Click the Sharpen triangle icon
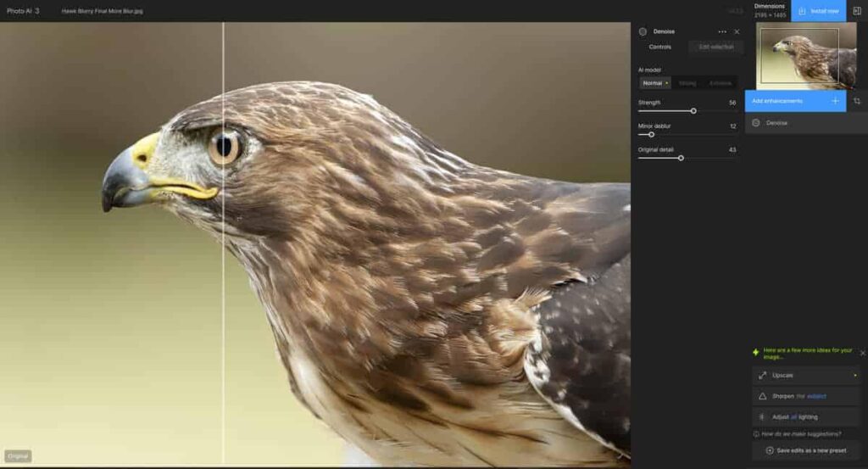This screenshot has width=868, height=469. [762, 396]
